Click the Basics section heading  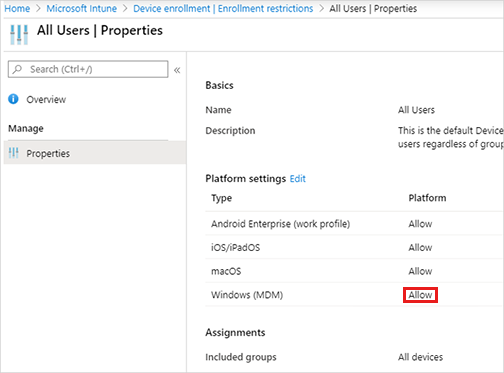click(219, 85)
